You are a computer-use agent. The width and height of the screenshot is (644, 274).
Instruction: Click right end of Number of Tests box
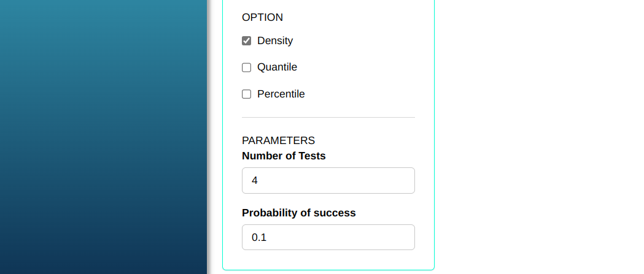(x=405, y=181)
